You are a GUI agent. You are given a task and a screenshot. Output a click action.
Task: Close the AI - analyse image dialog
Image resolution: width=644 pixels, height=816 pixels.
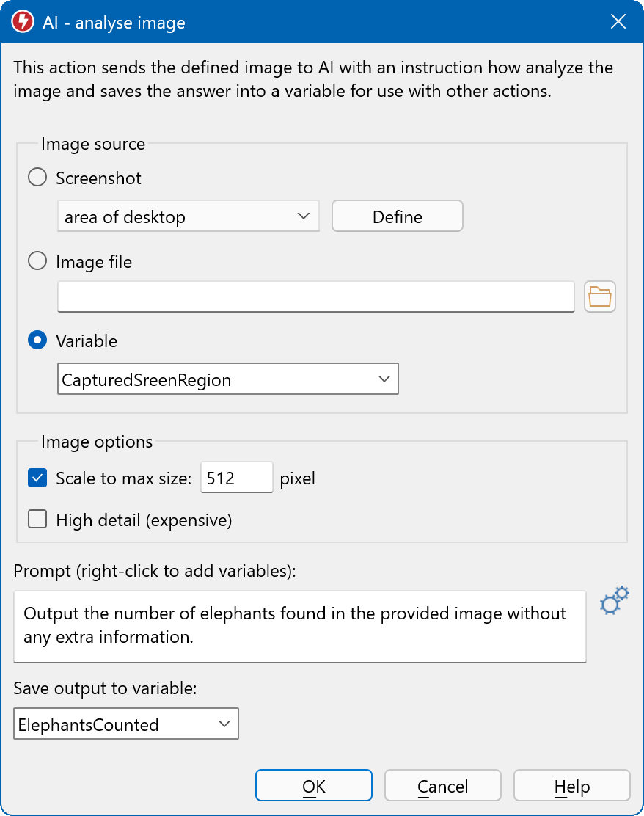point(618,22)
